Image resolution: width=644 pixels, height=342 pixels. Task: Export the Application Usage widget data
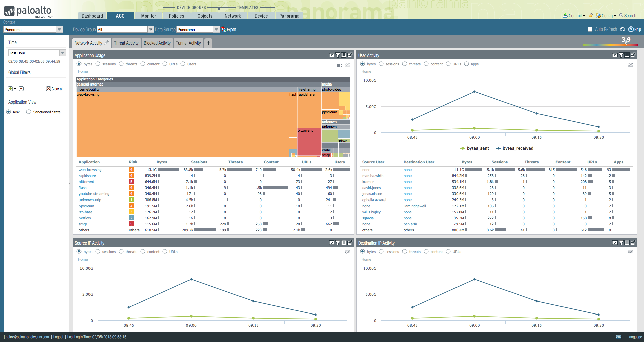(x=350, y=55)
